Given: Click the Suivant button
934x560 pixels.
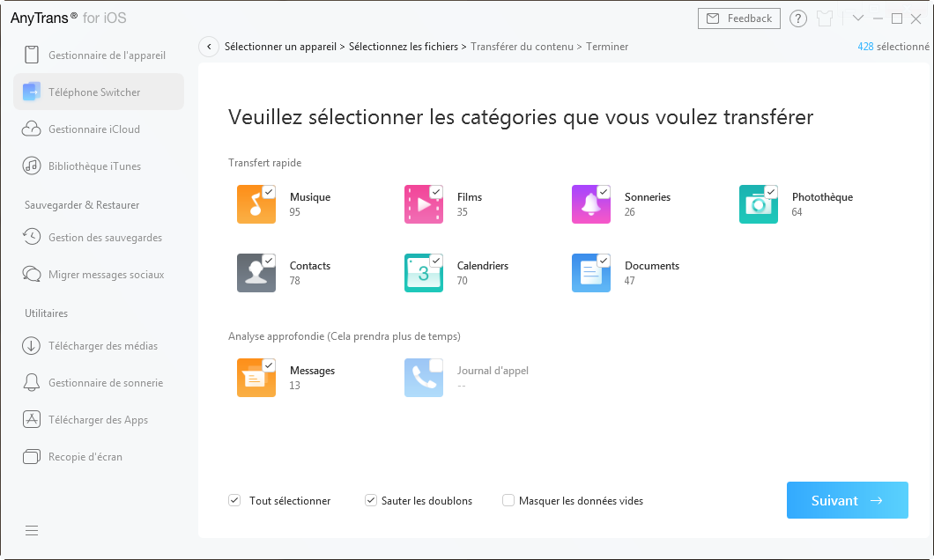Looking at the screenshot, I should click(x=847, y=500).
